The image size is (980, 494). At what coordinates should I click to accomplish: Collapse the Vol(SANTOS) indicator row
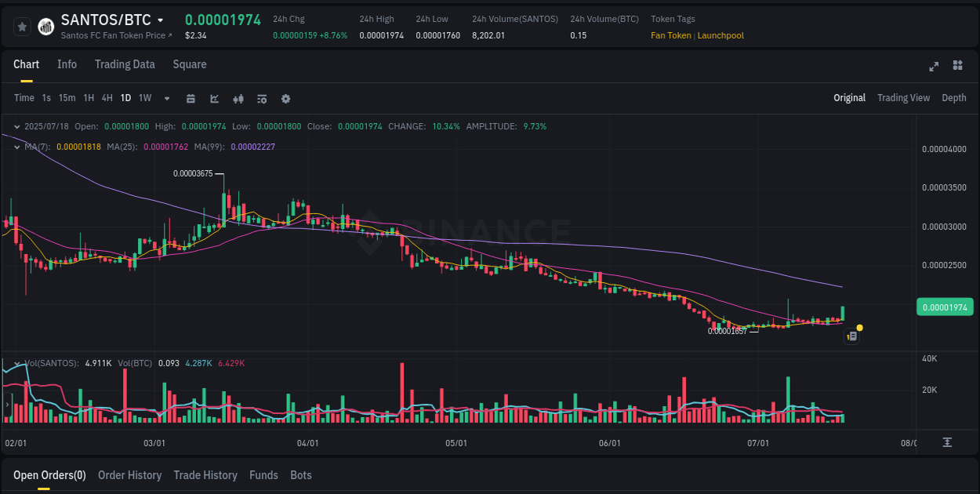[x=17, y=363]
